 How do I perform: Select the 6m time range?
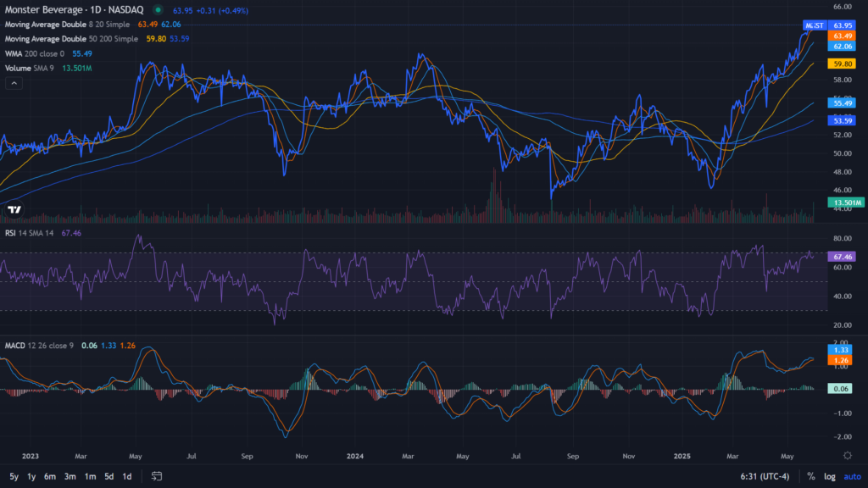point(50,476)
